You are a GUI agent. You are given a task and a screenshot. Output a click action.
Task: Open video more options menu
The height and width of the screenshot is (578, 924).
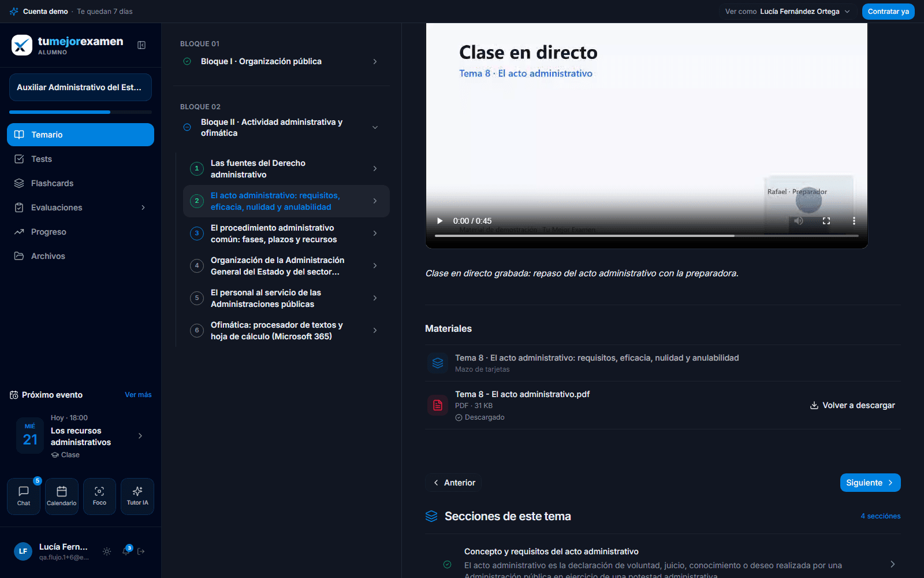(x=854, y=221)
